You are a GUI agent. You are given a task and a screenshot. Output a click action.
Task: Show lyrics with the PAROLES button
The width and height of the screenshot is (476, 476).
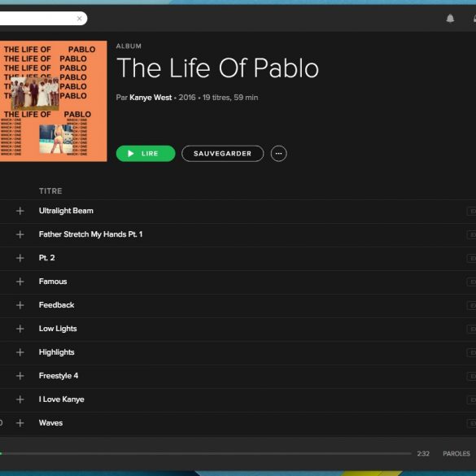tap(456, 453)
